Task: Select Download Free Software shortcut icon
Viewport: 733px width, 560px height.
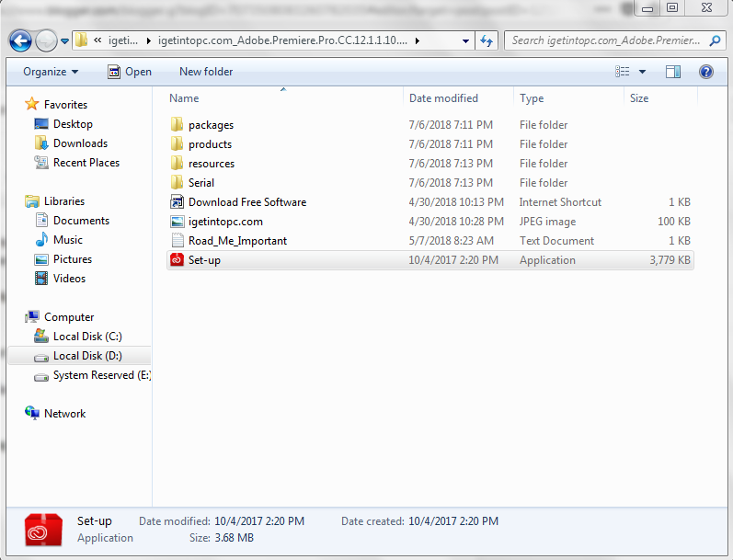Action: (177, 202)
